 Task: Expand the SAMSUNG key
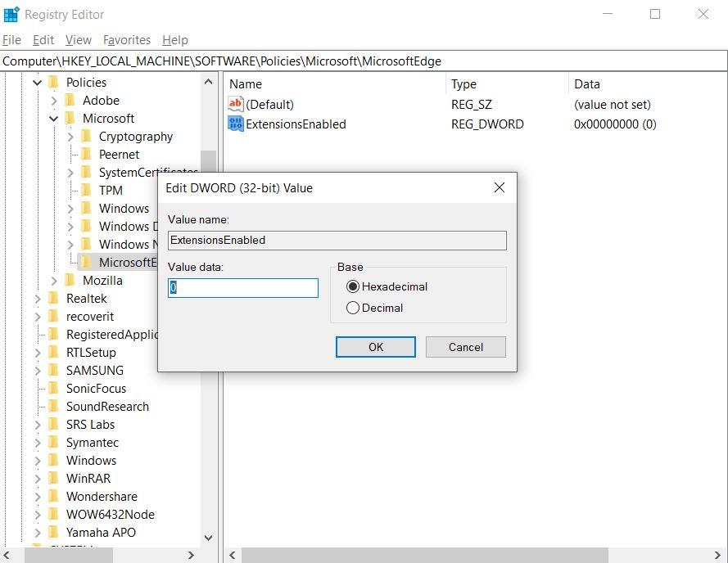(38, 371)
